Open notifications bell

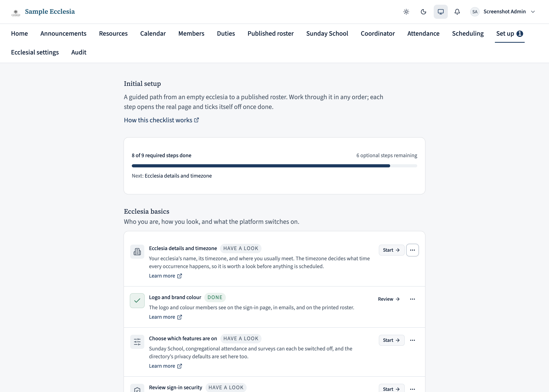pyautogui.click(x=457, y=12)
